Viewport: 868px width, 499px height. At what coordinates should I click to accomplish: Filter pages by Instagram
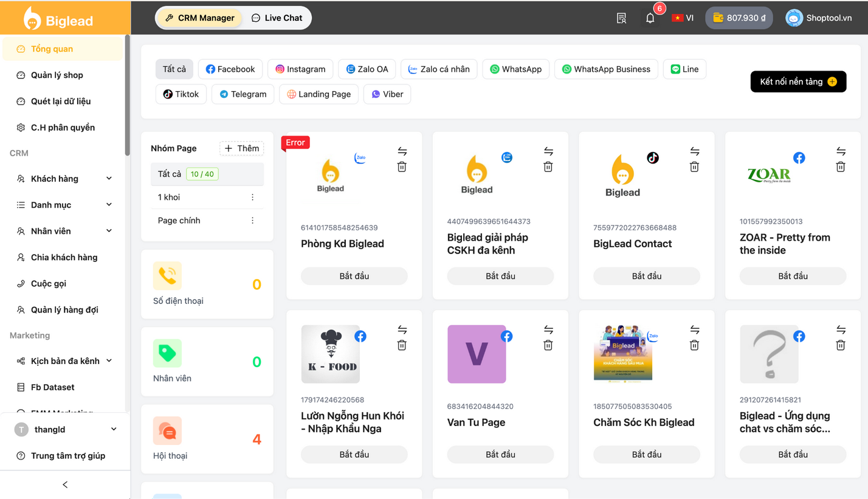[x=300, y=69]
